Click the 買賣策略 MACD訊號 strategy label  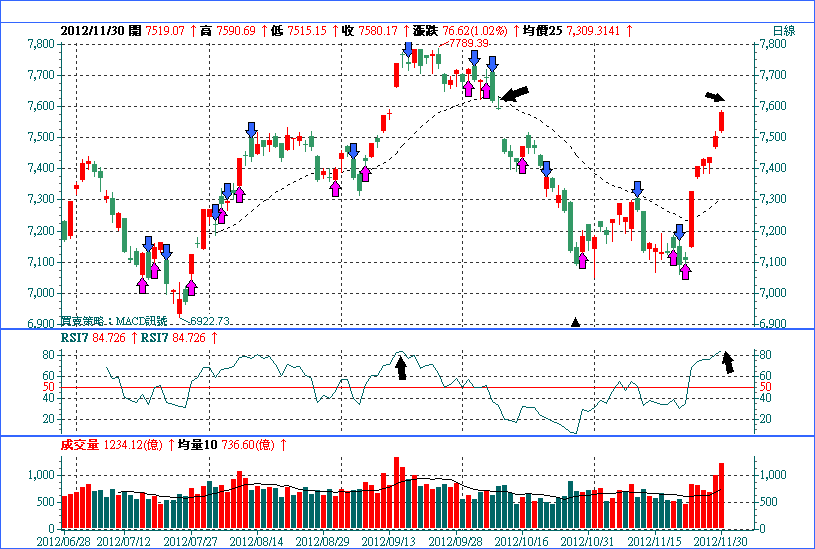(101, 320)
